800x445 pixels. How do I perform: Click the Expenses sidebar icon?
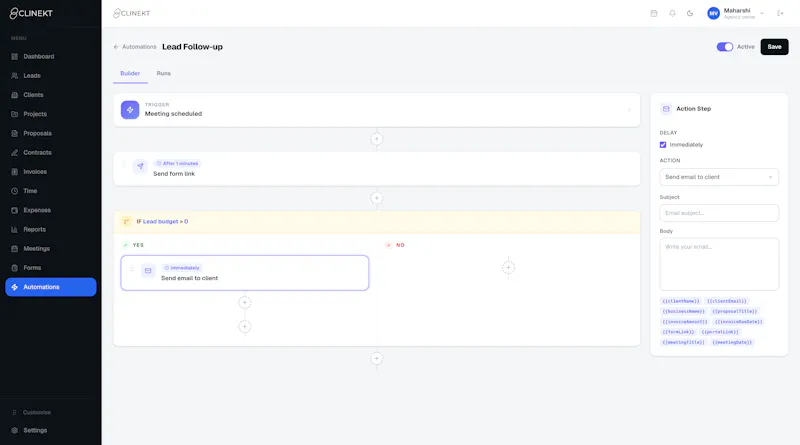14,210
